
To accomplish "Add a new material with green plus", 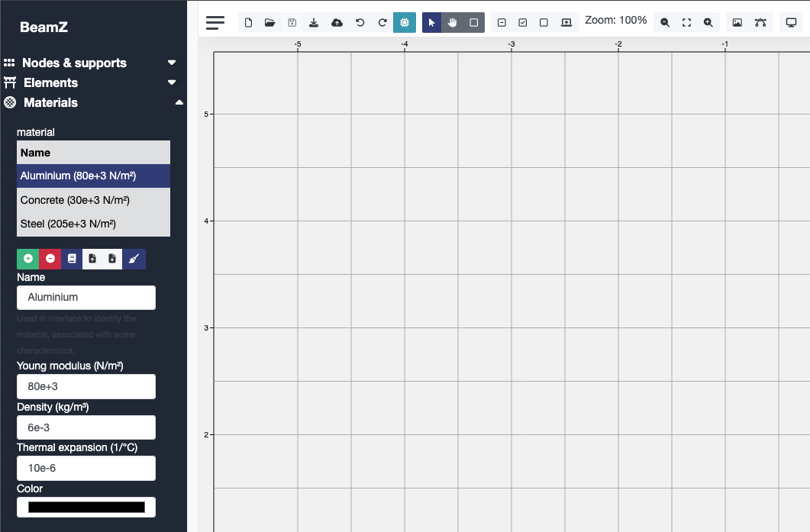I will (x=28, y=259).
